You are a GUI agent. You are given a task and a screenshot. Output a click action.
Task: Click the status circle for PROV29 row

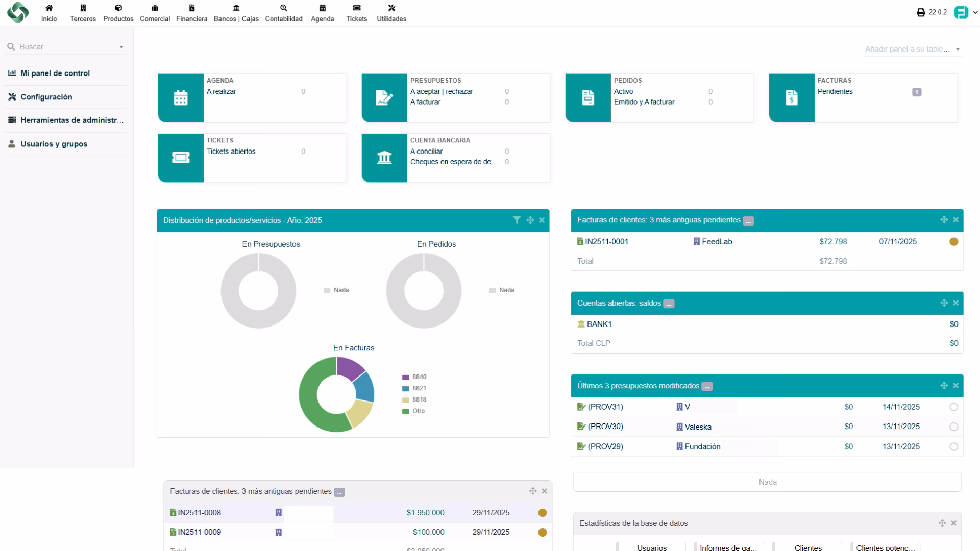[953, 447]
